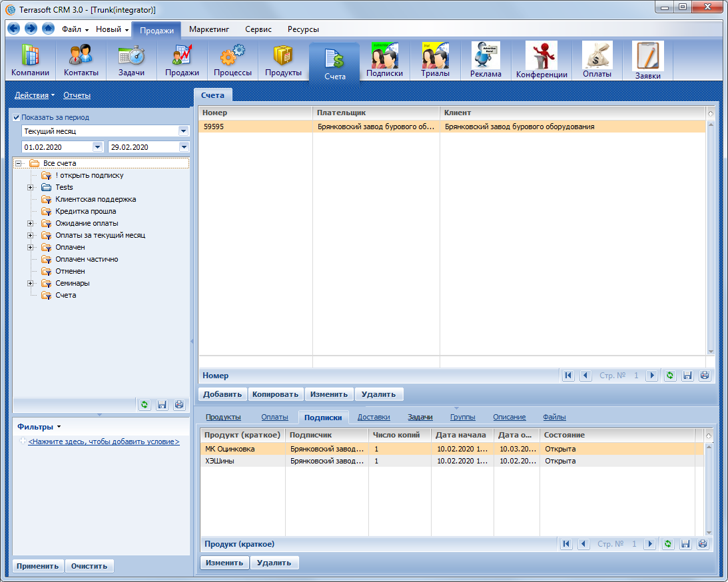Viewport: 728px width, 582px height.
Task: Open the Триалы section
Action: 435,61
